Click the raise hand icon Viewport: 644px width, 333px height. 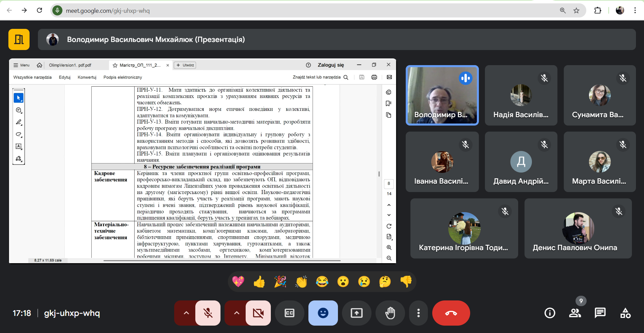click(390, 313)
